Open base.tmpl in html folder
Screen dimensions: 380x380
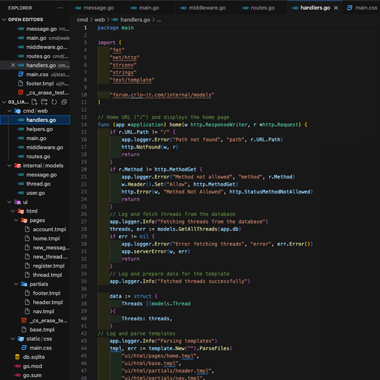coord(35,330)
